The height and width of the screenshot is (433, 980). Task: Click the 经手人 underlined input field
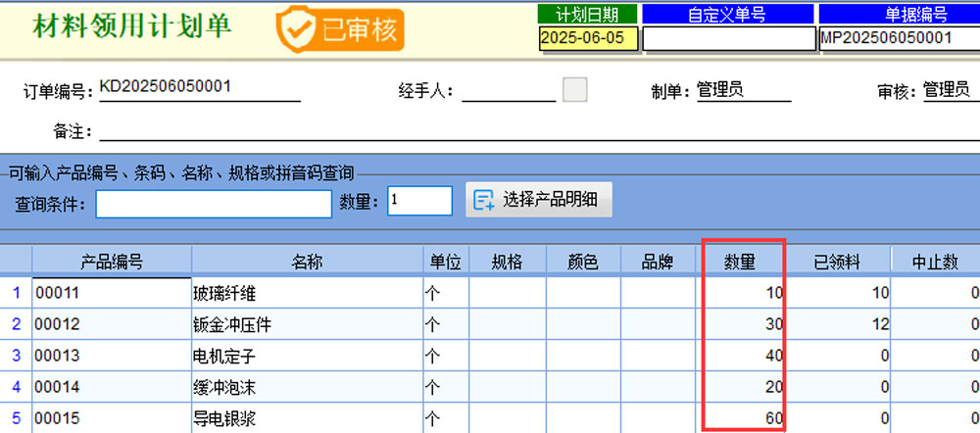click(508, 91)
